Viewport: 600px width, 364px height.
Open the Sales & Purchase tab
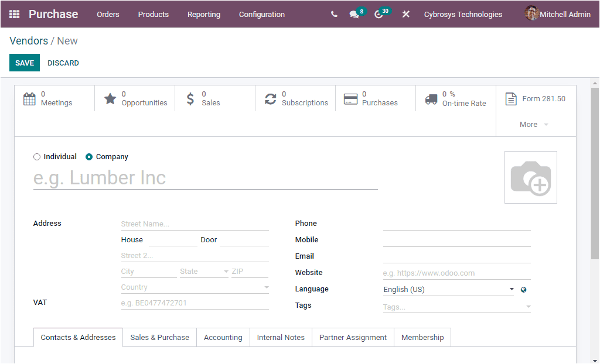[159, 337]
